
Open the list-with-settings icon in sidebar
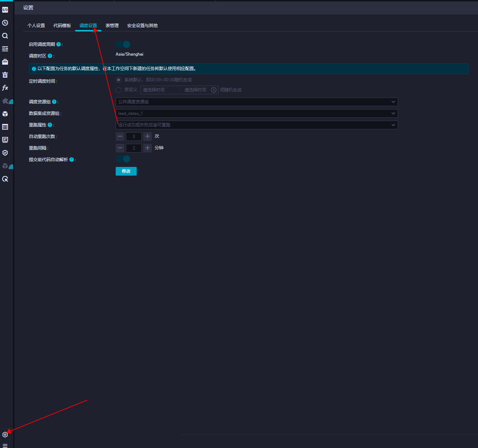click(5, 49)
